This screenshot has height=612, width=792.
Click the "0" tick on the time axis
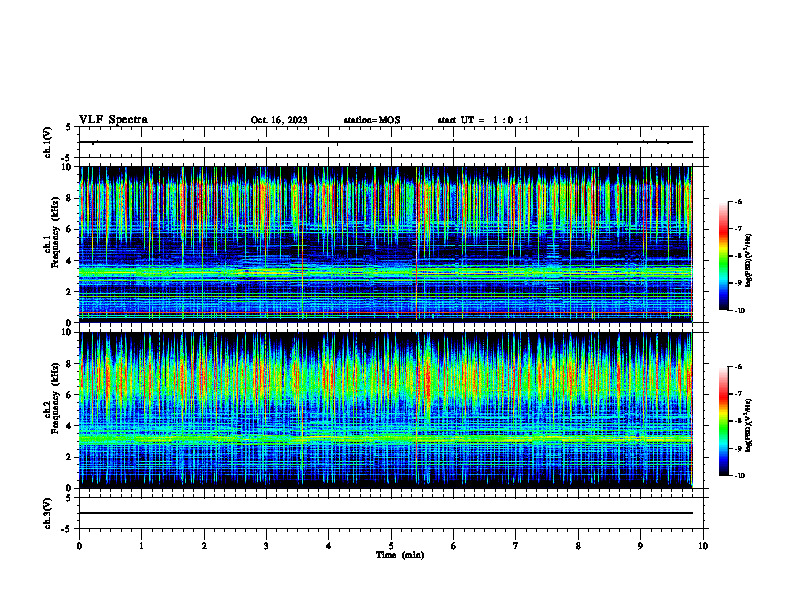pos(79,546)
